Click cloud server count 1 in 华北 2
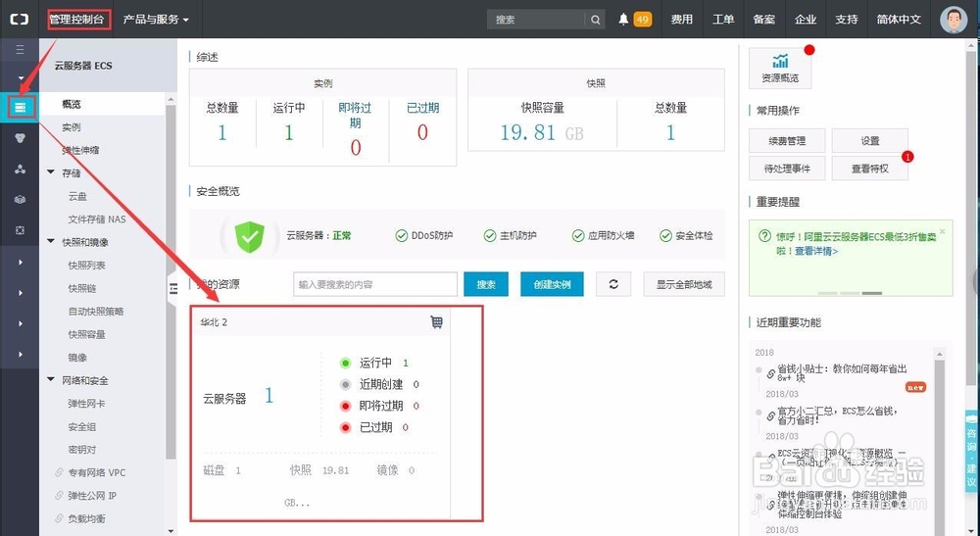980x536 pixels. pyautogui.click(x=269, y=396)
